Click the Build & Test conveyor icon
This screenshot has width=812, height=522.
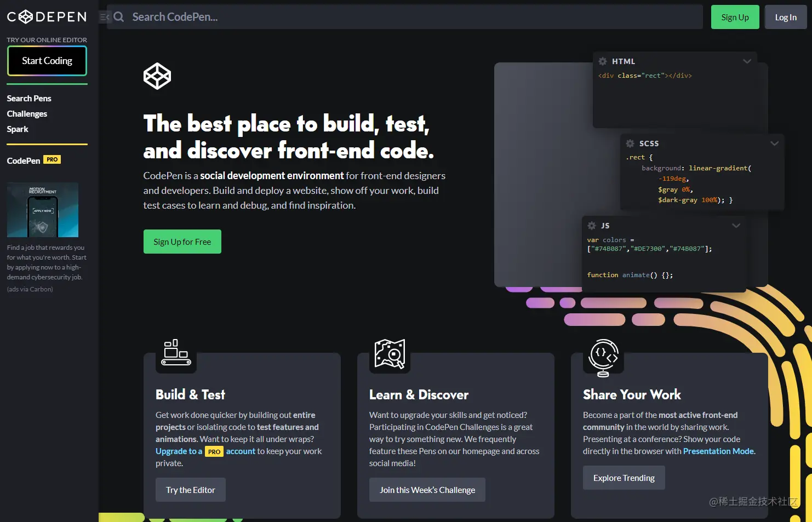[176, 352]
